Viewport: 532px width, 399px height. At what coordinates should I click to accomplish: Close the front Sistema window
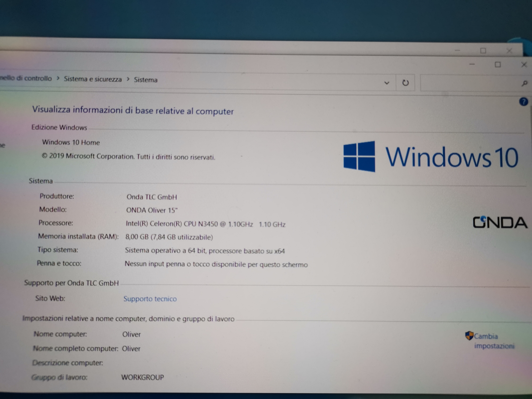pos(524,65)
